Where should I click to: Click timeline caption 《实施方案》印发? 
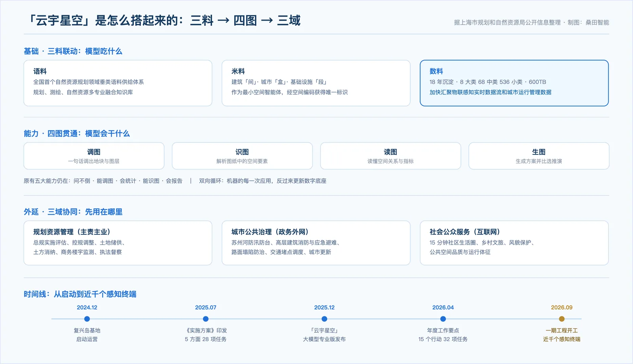pos(206,330)
